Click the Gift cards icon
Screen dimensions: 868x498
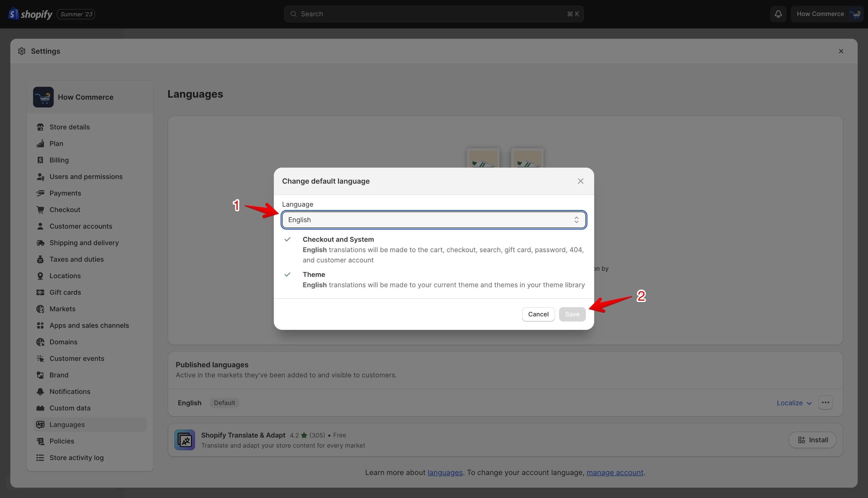[40, 292]
